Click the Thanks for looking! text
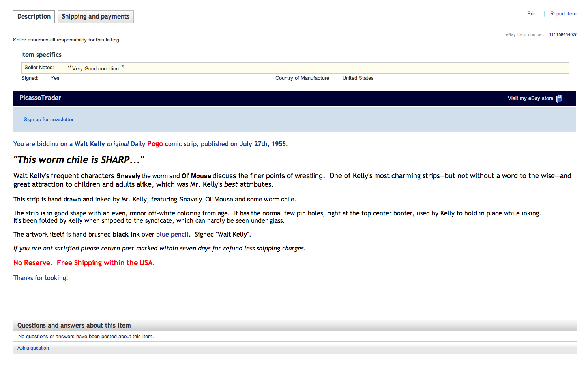 [x=41, y=278]
